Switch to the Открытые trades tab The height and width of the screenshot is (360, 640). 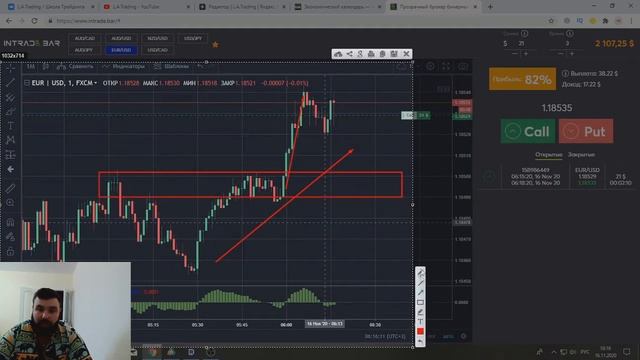[549, 155]
